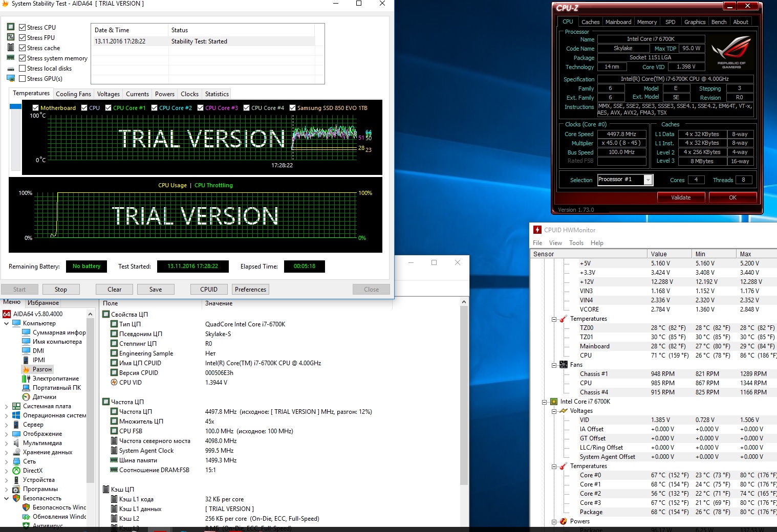
Task: Click the Сеть network icon
Action: 16,461
